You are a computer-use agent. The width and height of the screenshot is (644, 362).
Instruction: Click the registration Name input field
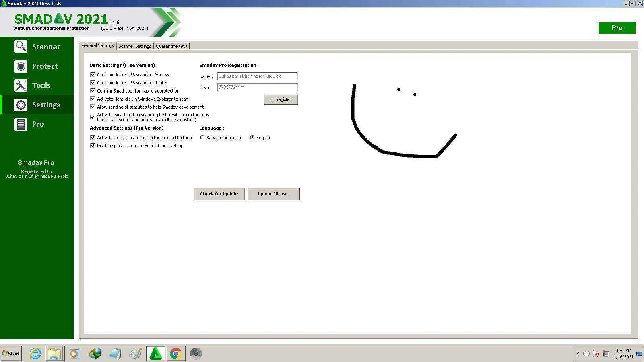click(258, 76)
